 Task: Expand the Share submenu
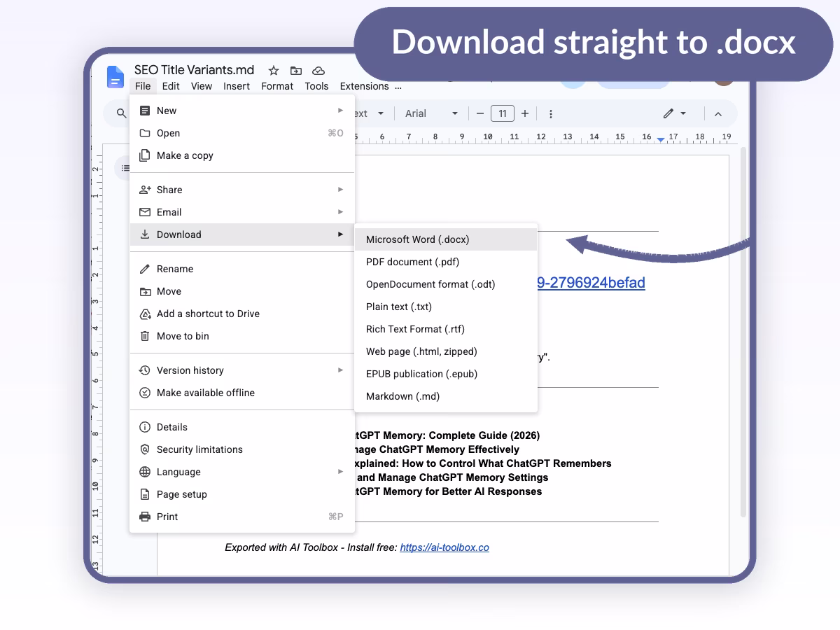[242, 190]
